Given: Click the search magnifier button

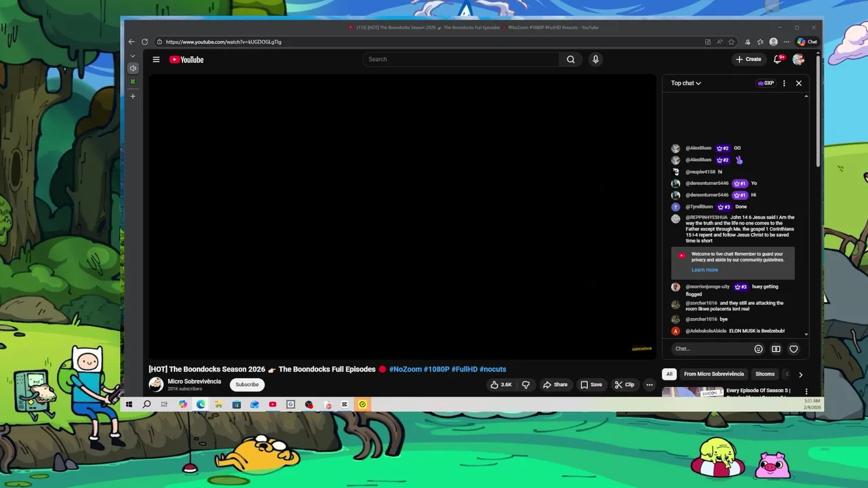Looking at the screenshot, I should (570, 60).
